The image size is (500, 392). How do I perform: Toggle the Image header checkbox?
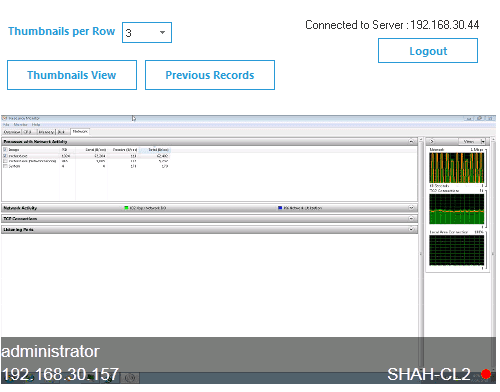[x=5, y=150]
